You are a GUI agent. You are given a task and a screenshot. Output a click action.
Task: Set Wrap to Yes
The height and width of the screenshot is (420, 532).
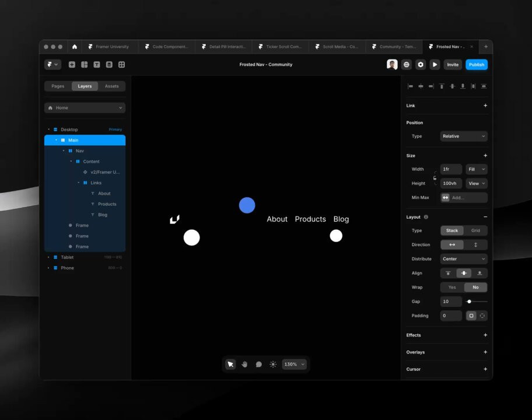[x=452, y=287]
